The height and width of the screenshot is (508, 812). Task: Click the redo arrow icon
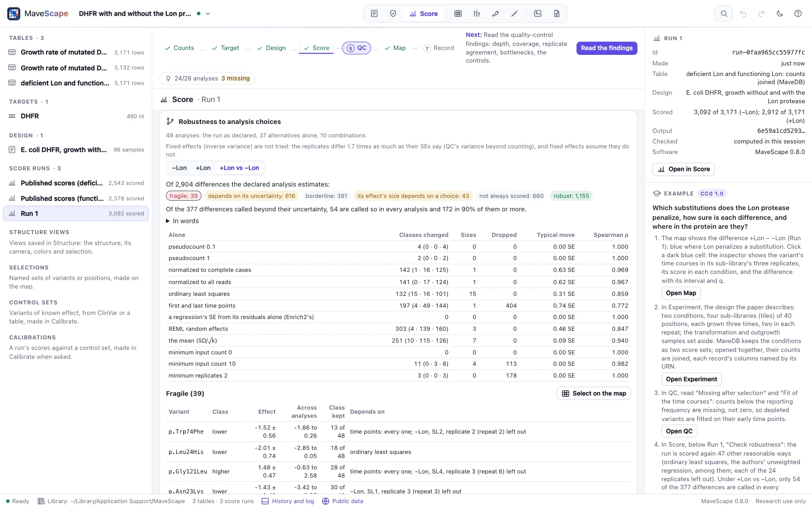coord(762,13)
